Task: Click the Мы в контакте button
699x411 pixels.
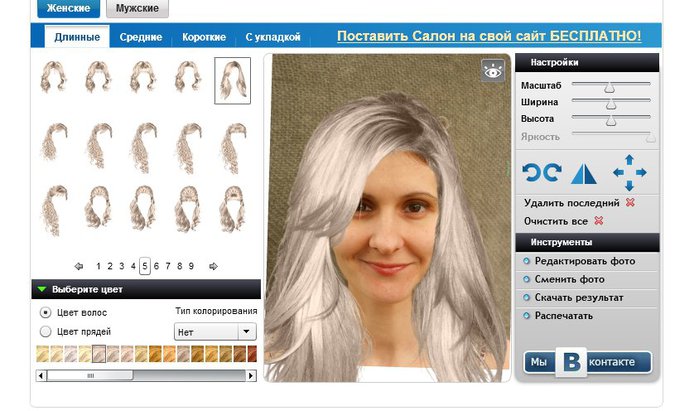Action: (x=587, y=362)
